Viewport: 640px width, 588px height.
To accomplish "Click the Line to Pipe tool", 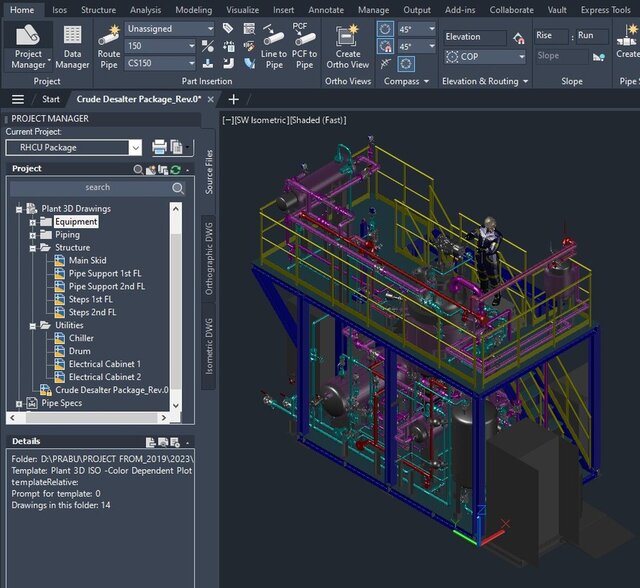I will tap(273, 46).
